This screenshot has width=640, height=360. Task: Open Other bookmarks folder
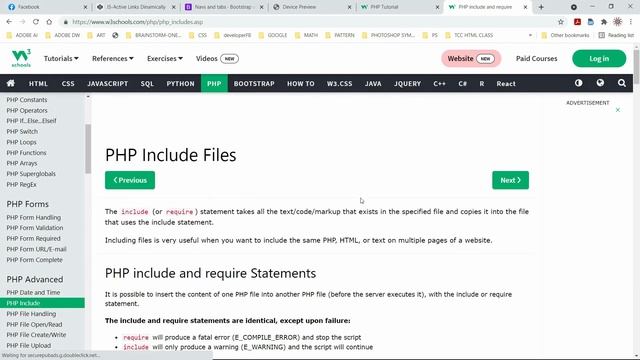[x=565, y=35]
